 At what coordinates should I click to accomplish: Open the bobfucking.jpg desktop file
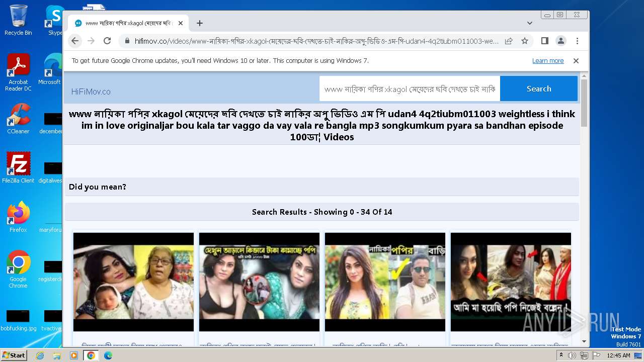(x=18, y=321)
